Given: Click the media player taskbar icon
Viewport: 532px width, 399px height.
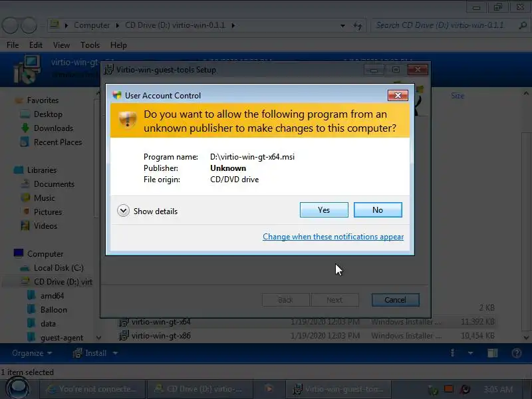Looking at the screenshot, I should pyautogui.click(x=269, y=389).
